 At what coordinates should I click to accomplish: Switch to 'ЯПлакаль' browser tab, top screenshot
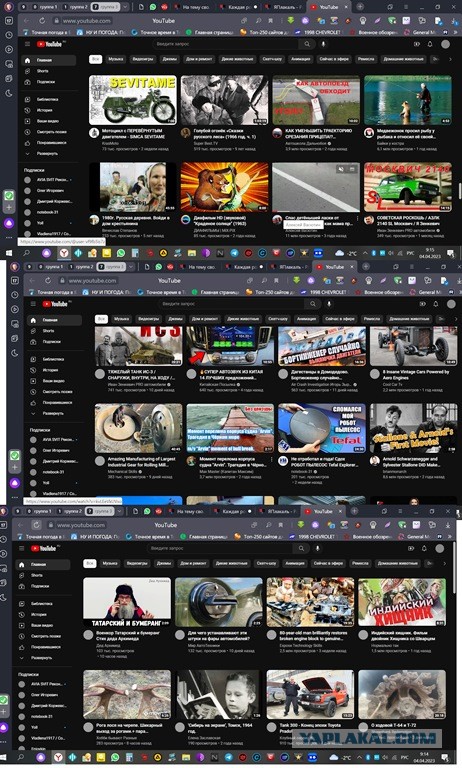[284, 7]
